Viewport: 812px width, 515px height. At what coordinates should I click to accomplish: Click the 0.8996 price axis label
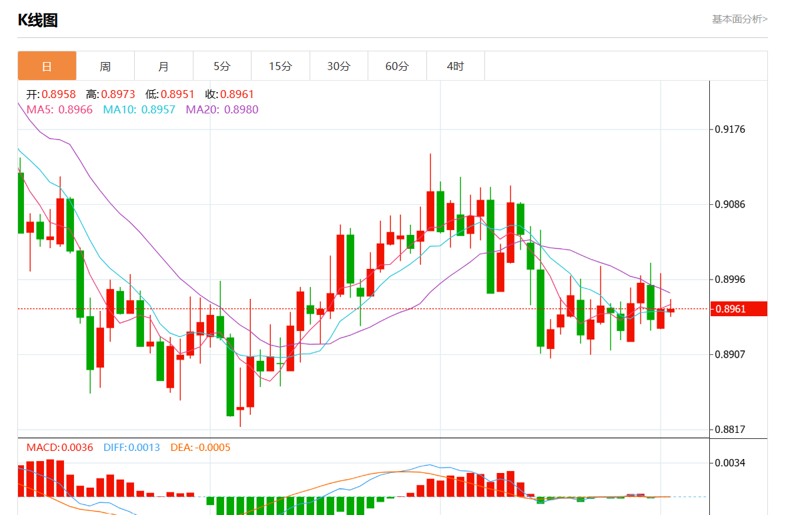pyautogui.click(x=730, y=280)
